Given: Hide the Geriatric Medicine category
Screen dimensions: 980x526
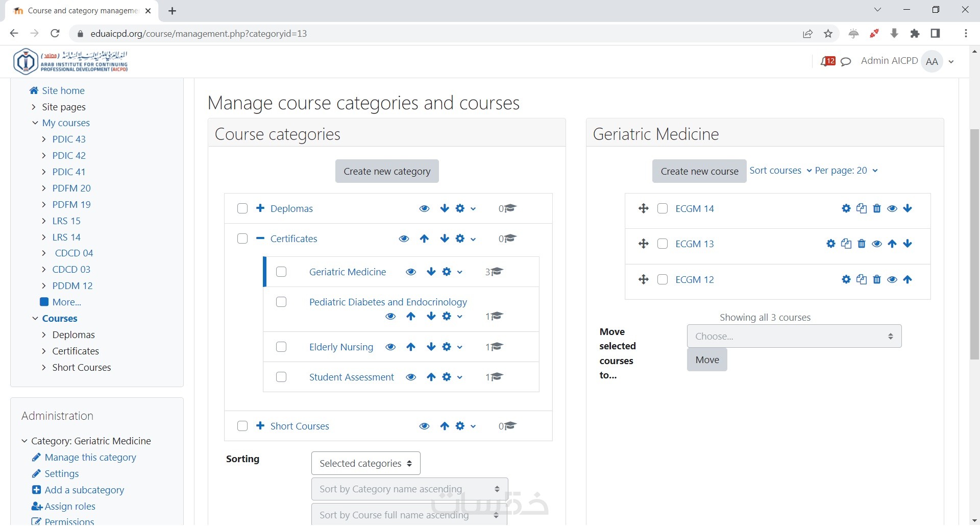Looking at the screenshot, I should [x=411, y=272].
